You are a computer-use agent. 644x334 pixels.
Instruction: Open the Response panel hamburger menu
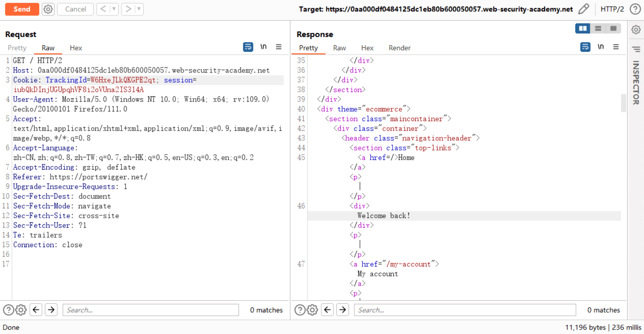coord(616,47)
